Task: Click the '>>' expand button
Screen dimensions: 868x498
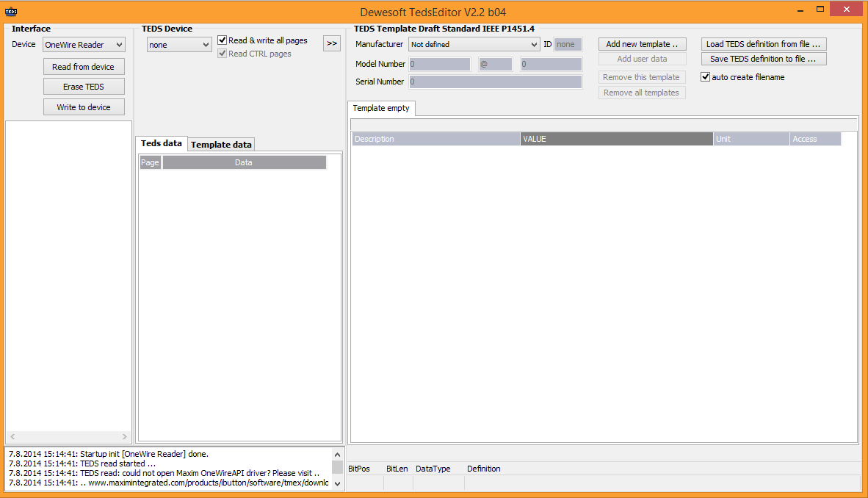Action: tap(332, 43)
